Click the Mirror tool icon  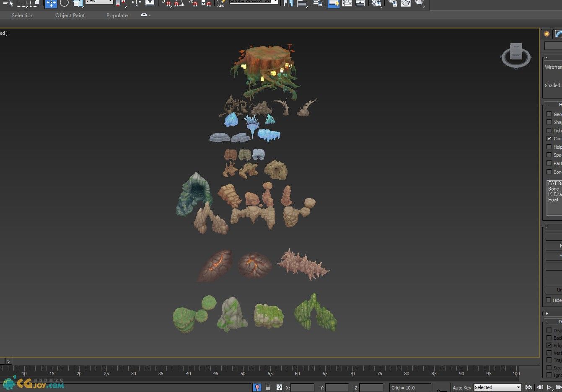[287, 3]
